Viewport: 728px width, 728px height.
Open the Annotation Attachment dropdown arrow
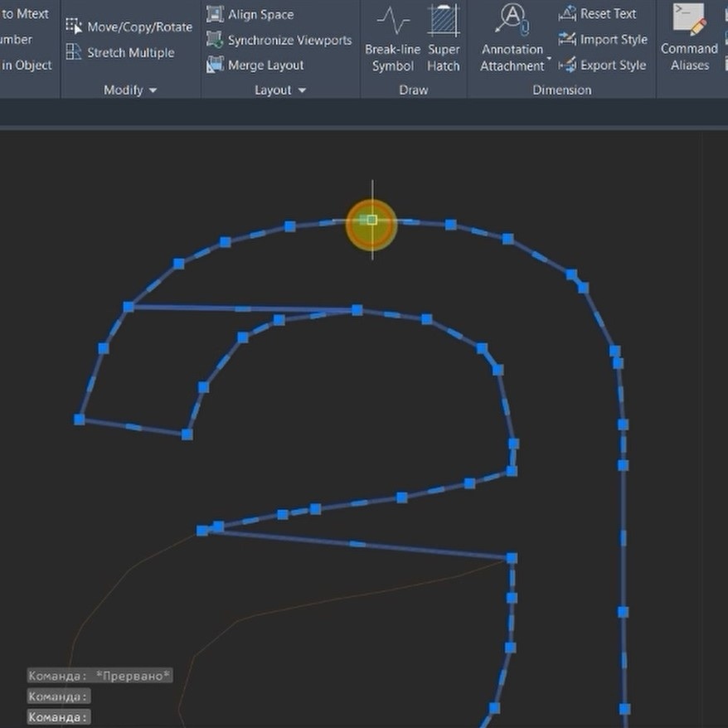tap(549, 59)
